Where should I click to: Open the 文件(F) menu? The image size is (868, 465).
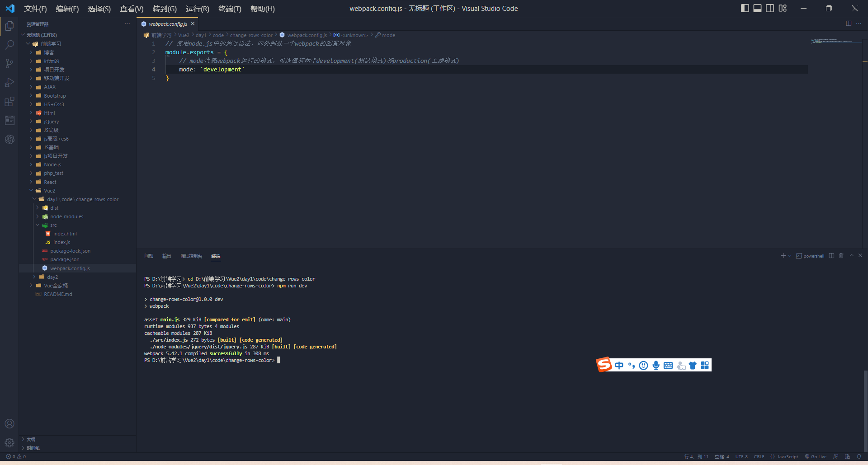pos(36,9)
